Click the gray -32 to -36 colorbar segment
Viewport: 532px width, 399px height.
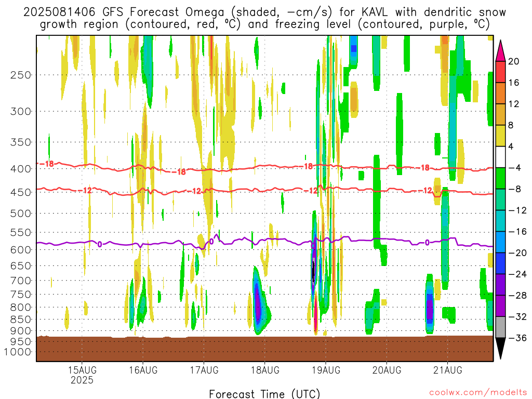point(500,327)
